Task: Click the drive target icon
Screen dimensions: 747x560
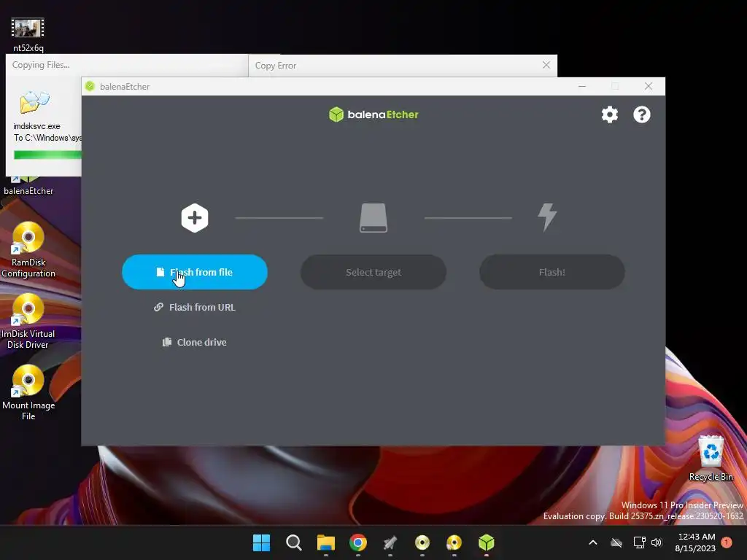Action: (x=373, y=218)
